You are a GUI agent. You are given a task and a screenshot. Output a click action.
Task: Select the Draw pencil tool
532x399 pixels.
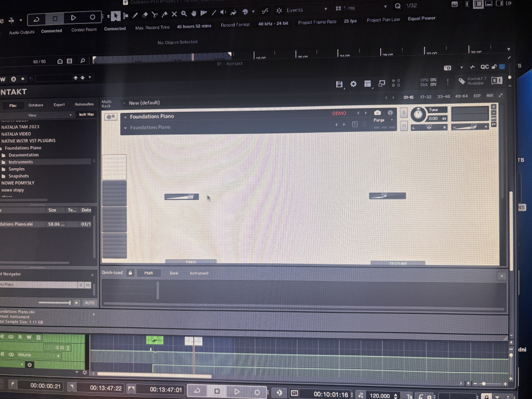point(135,15)
